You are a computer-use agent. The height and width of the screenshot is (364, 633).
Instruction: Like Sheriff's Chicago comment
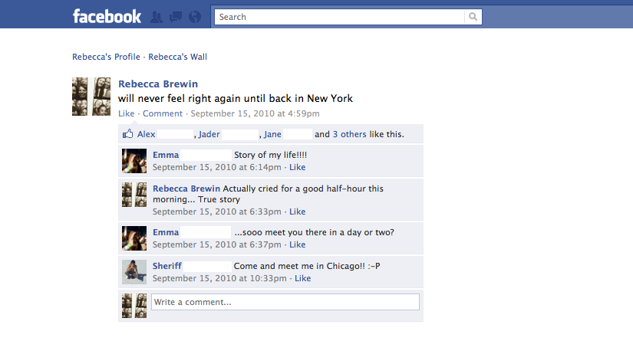point(303,278)
